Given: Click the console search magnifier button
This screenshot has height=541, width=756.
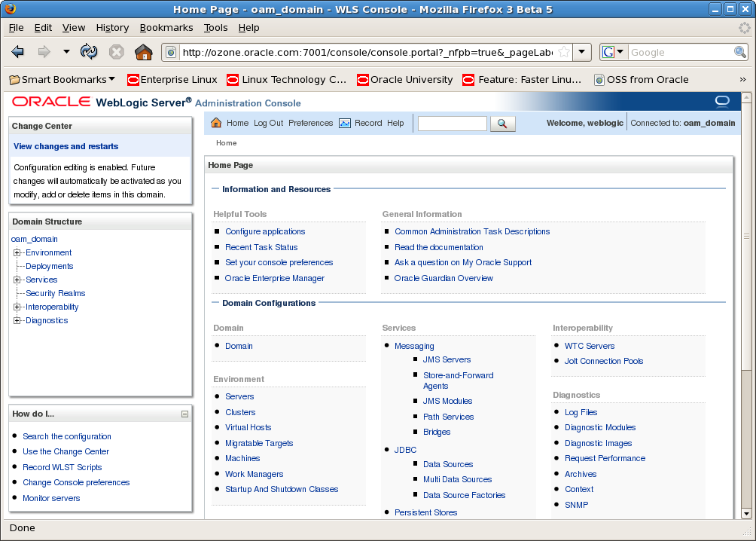Looking at the screenshot, I should [502, 124].
